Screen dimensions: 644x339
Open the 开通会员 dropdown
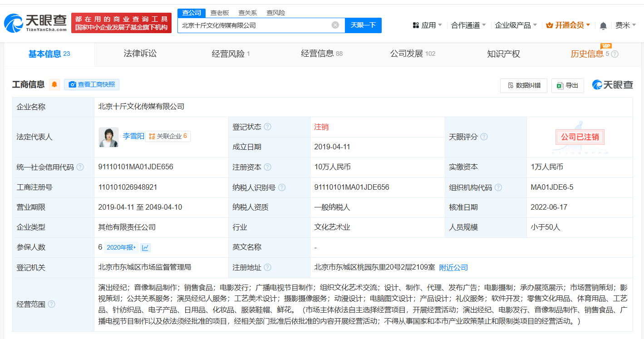coord(568,25)
